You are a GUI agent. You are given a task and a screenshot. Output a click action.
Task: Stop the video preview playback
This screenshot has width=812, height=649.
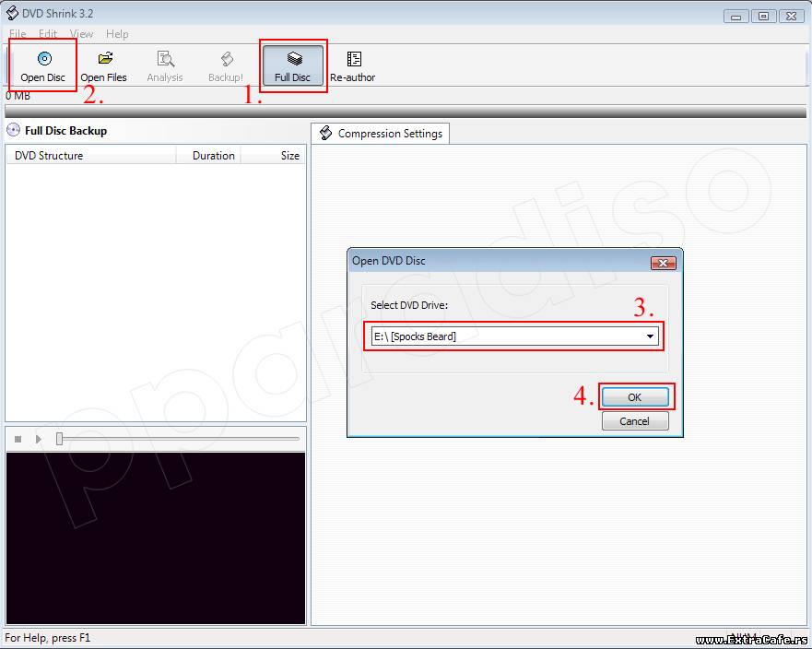[x=18, y=439]
